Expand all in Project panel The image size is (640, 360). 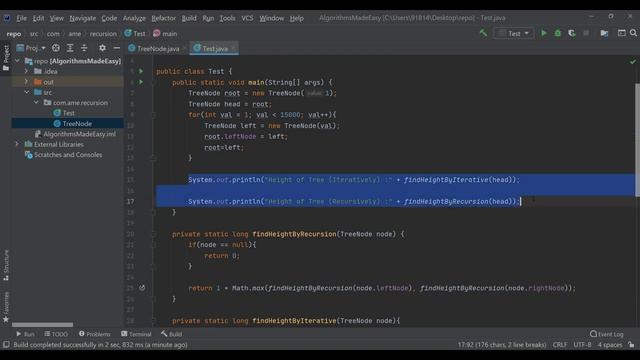tap(70, 48)
